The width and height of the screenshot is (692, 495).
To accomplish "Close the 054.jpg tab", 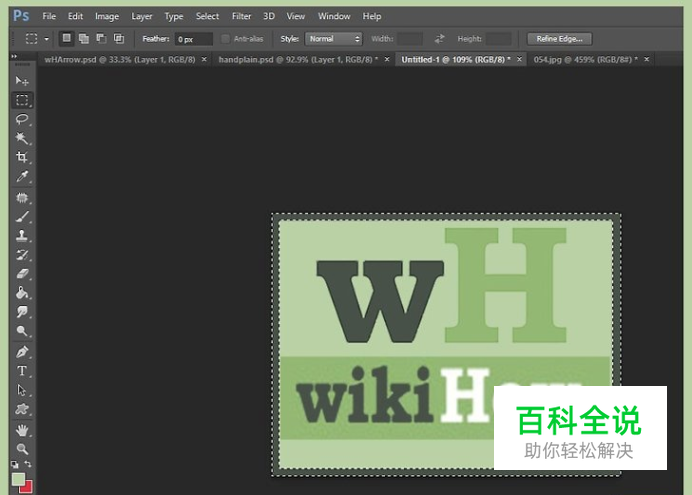I will click(x=647, y=59).
